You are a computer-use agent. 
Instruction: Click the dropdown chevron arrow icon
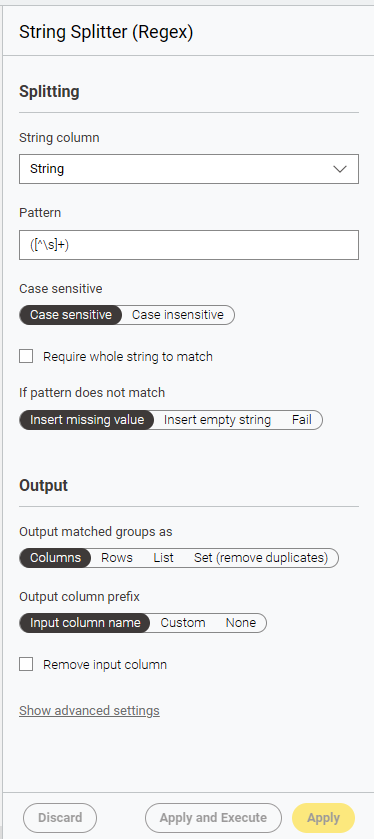pyautogui.click(x=340, y=169)
